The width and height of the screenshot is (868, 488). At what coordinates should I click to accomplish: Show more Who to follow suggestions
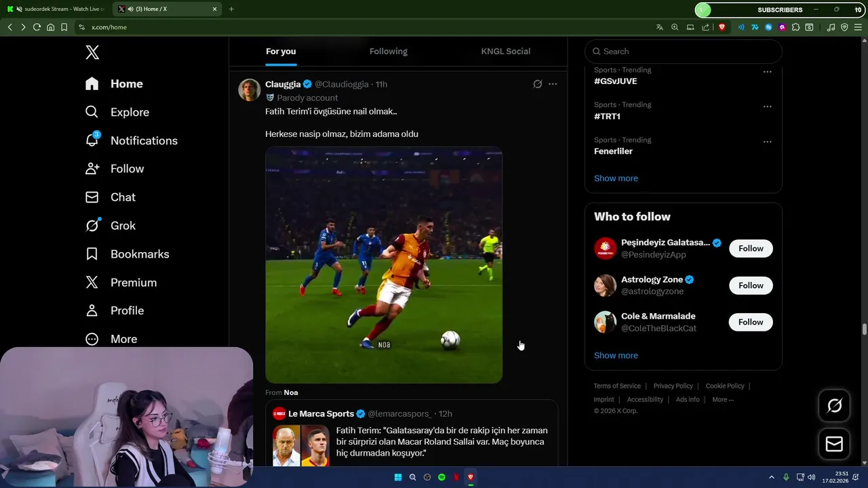point(616,355)
